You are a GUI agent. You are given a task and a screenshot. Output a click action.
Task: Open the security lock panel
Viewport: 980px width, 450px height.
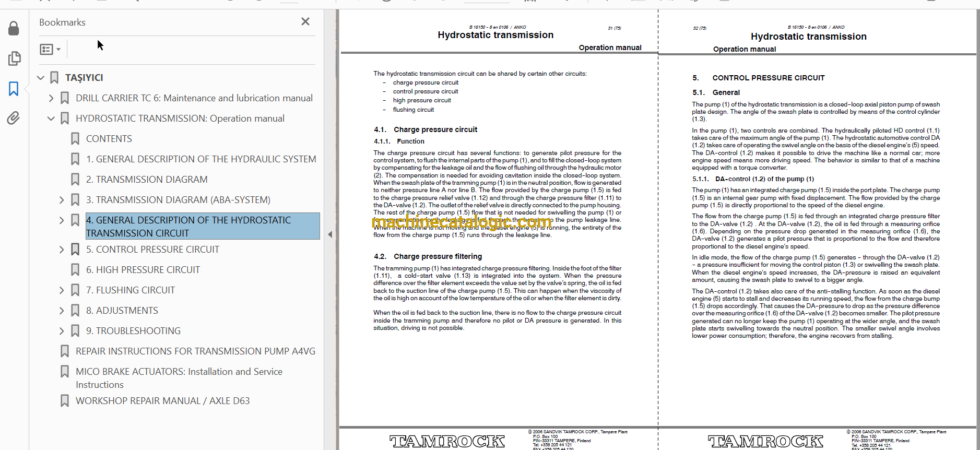coord(14,28)
